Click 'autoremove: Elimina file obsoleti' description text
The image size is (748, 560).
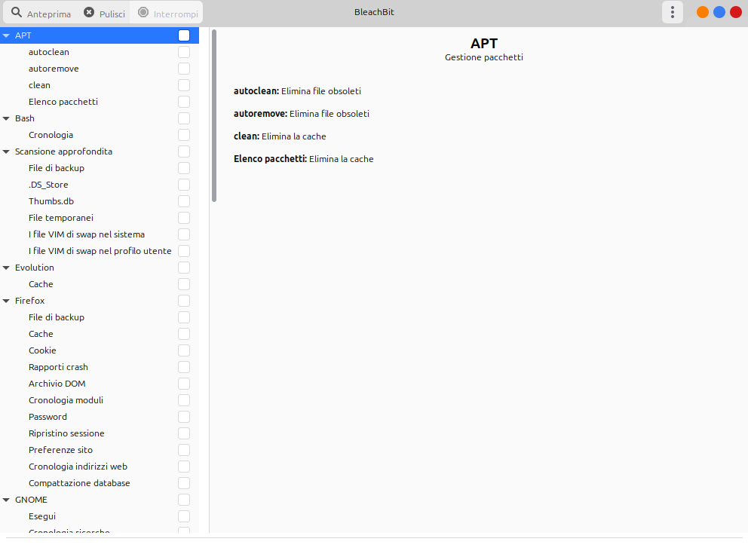click(x=302, y=114)
